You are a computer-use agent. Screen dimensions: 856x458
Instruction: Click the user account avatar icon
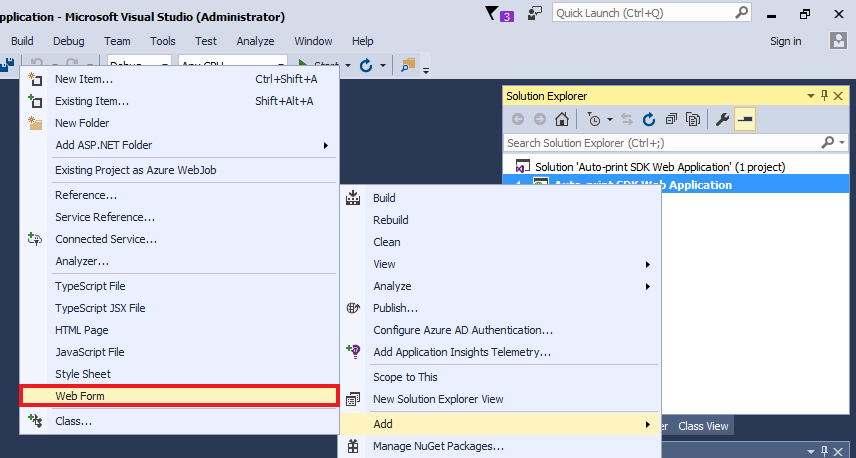(x=839, y=41)
